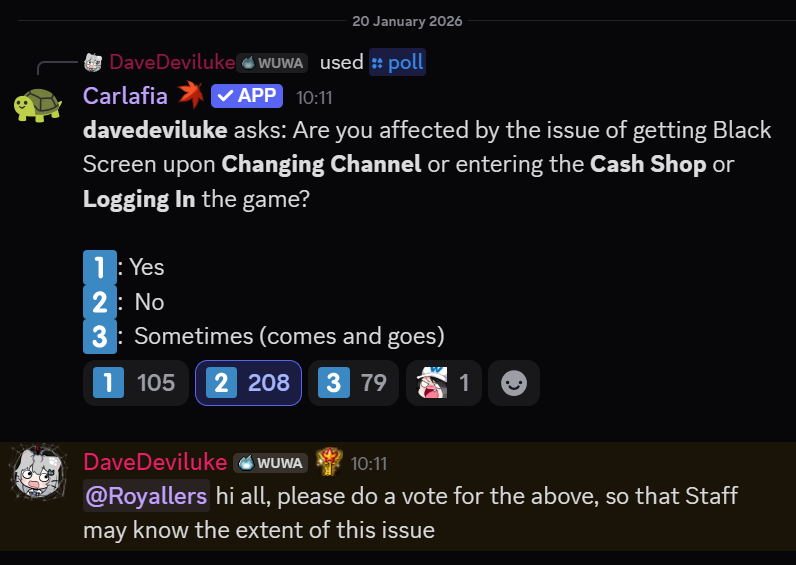Click the 10:11 timestamp on Carlafia's message
Screen dimensions: 796x565
[x=314, y=98]
